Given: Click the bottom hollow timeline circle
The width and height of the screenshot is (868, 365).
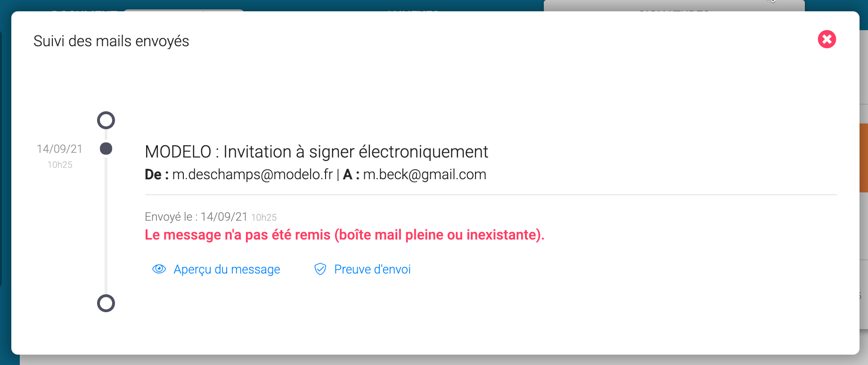Looking at the screenshot, I should [x=106, y=303].
